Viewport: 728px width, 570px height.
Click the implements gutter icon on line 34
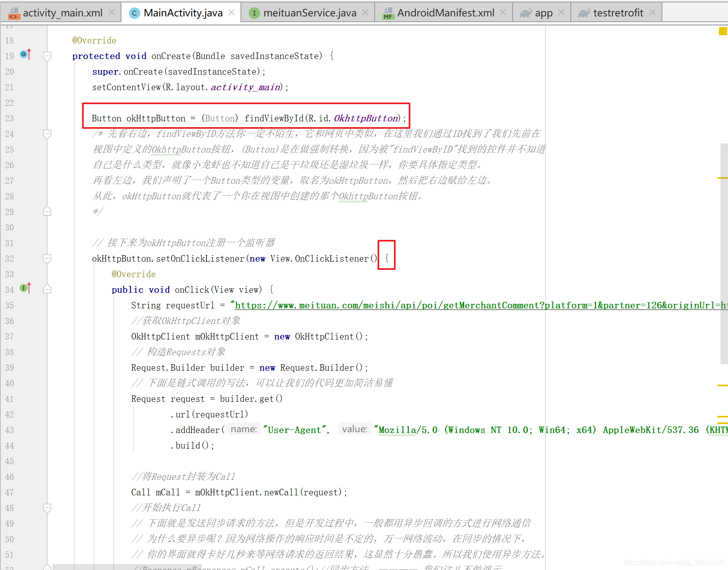click(25, 288)
